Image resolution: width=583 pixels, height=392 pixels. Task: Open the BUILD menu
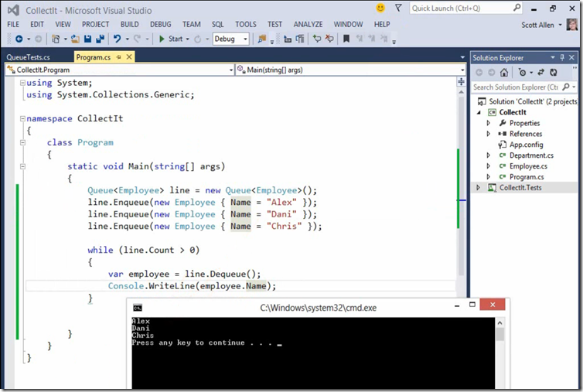[129, 25]
